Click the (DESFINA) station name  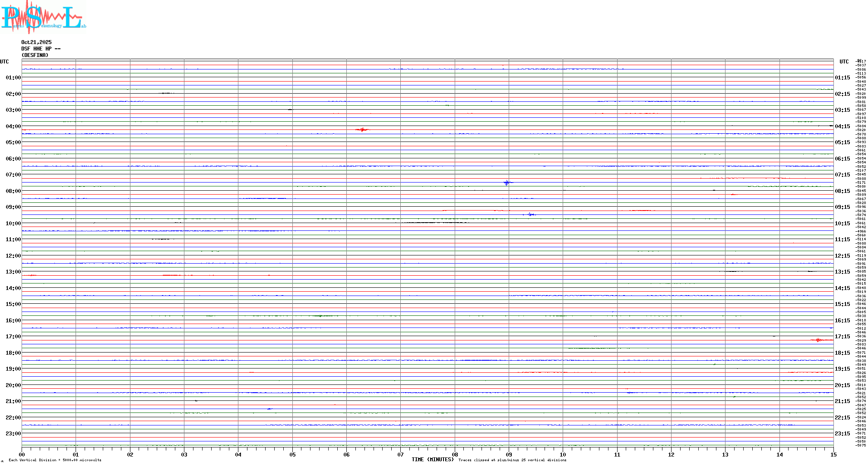[x=35, y=55]
